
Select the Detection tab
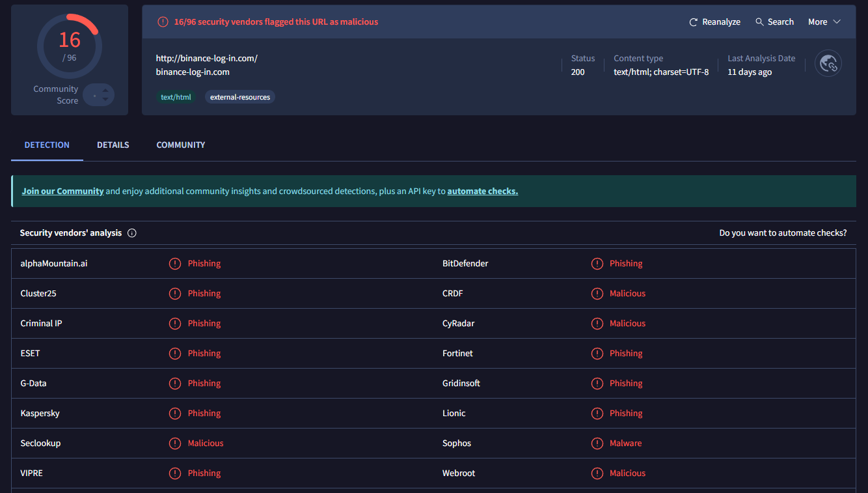[47, 145]
